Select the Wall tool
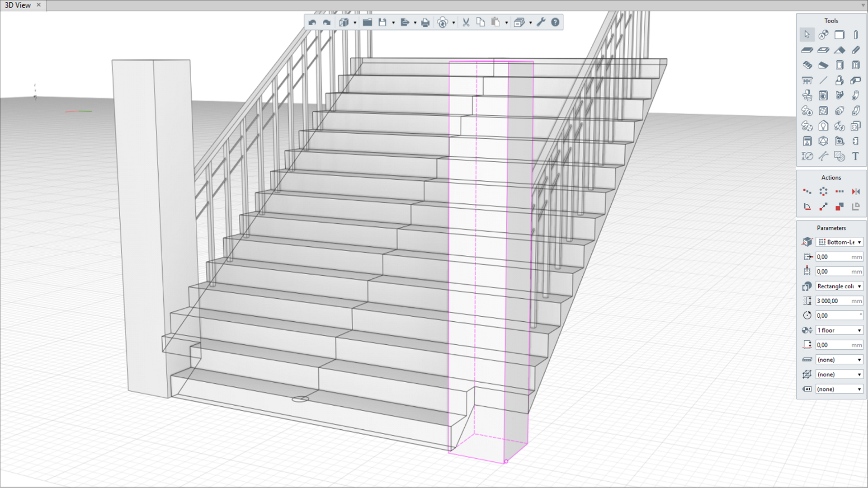The width and height of the screenshot is (868, 488). click(x=840, y=35)
